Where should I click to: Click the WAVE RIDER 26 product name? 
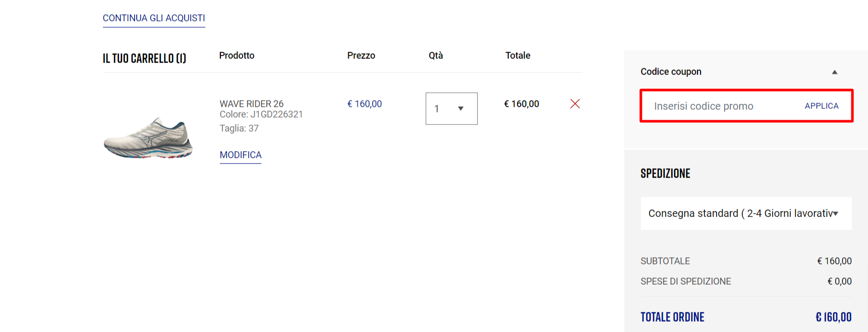[252, 104]
